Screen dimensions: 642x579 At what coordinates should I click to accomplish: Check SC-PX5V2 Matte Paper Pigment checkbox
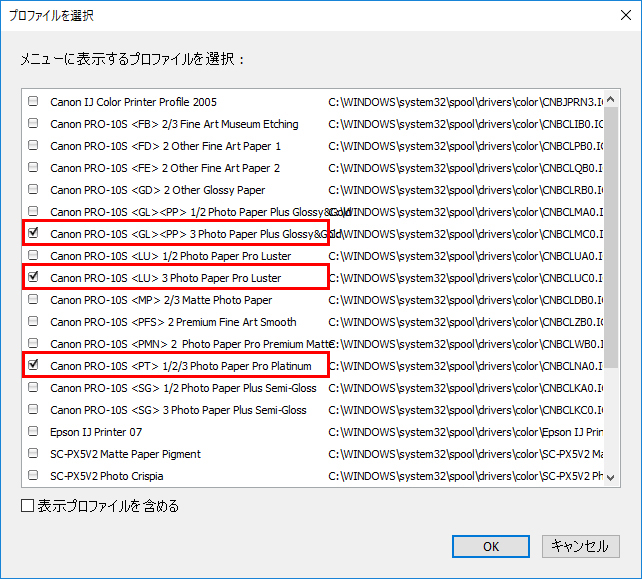point(33,453)
